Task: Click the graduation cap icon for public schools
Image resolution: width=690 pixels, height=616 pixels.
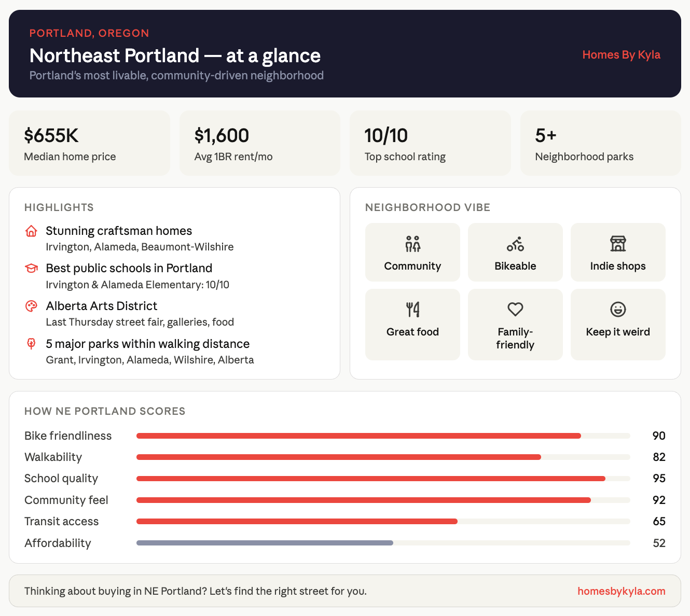Action: click(x=31, y=269)
